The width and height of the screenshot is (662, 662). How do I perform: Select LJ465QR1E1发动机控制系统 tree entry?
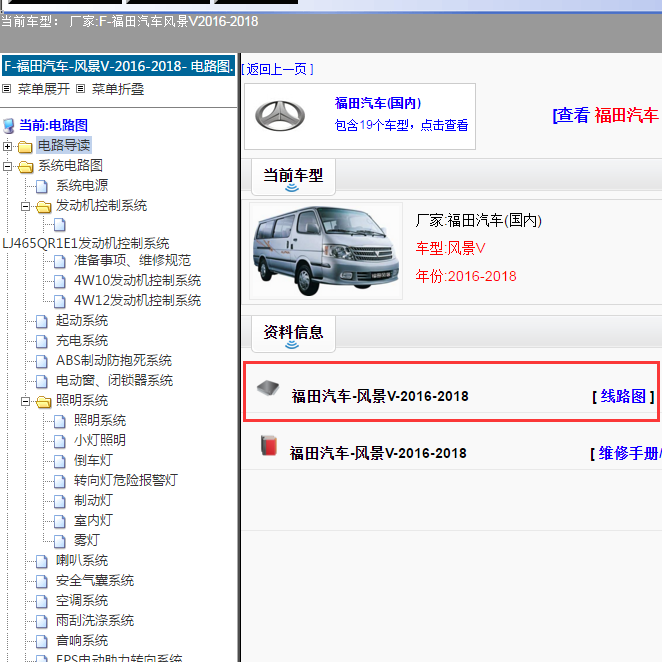86,243
